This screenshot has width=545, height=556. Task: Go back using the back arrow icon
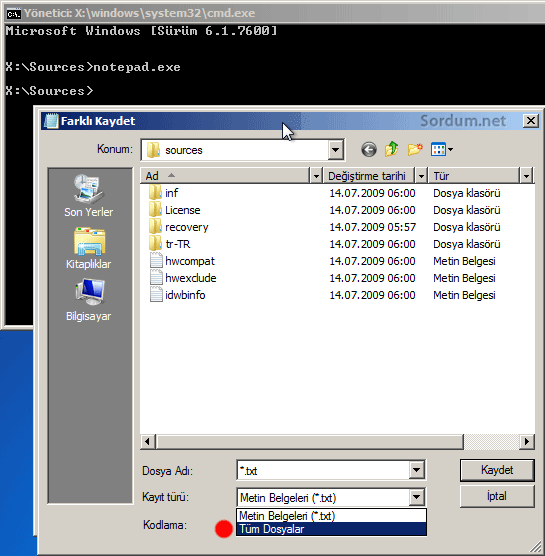tap(369, 150)
